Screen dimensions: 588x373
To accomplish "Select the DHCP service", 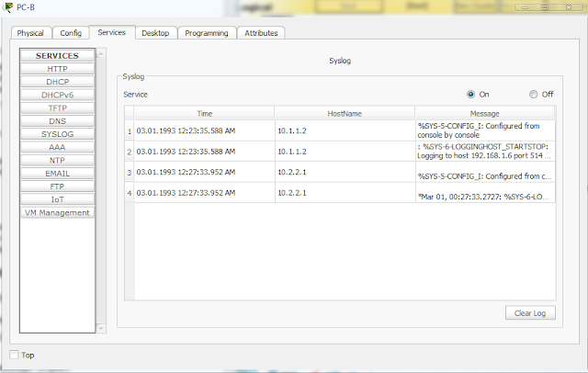I will tap(57, 82).
